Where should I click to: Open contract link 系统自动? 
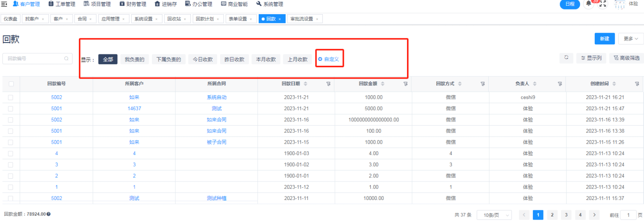217,97
